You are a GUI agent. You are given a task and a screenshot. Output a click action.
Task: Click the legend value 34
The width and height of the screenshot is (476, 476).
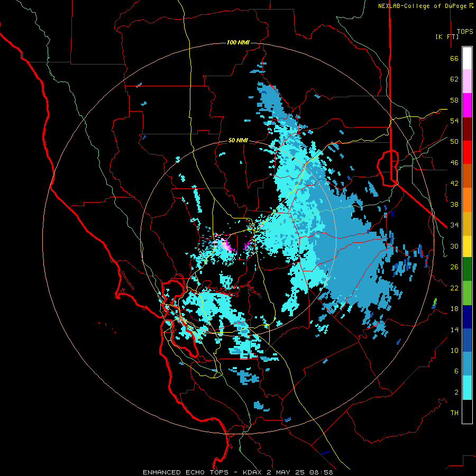[x=454, y=225]
